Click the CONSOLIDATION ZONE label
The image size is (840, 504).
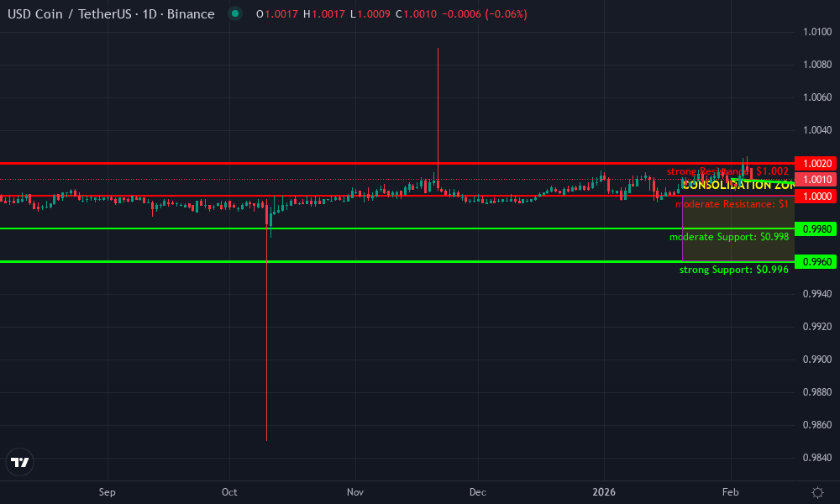pos(739,185)
